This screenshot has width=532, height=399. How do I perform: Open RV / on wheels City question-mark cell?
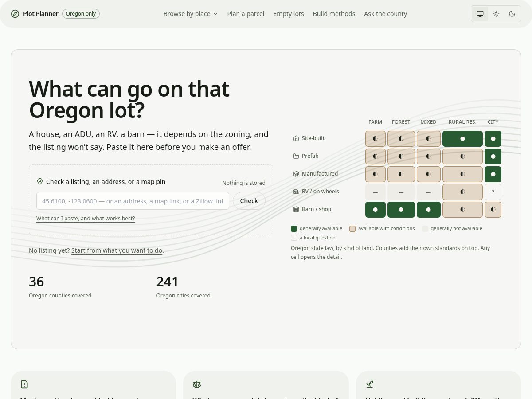tap(493, 192)
